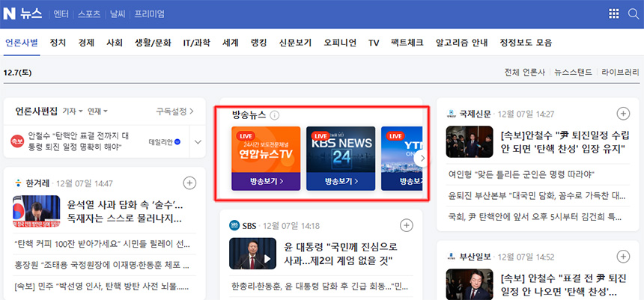Open 탄핵 커피 100잔 받아가세요 article
The image size is (644, 300).
pyautogui.click(x=101, y=244)
